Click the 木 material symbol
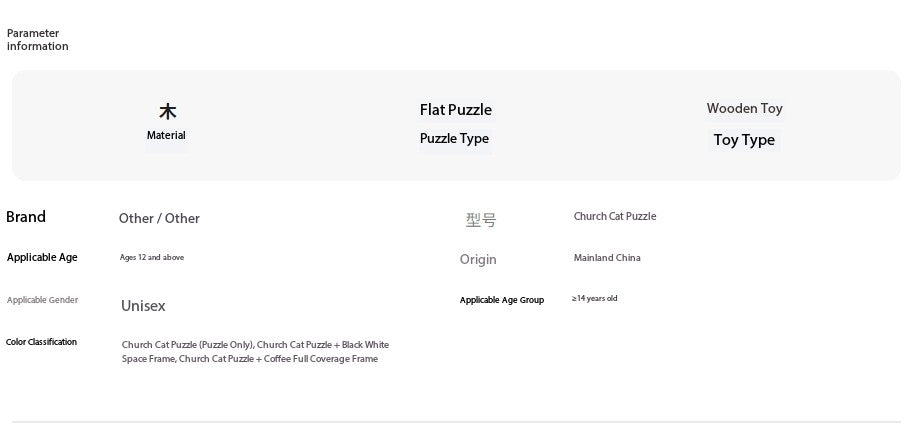The height and width of the screenshot is (424, 914). coord(167,111)
